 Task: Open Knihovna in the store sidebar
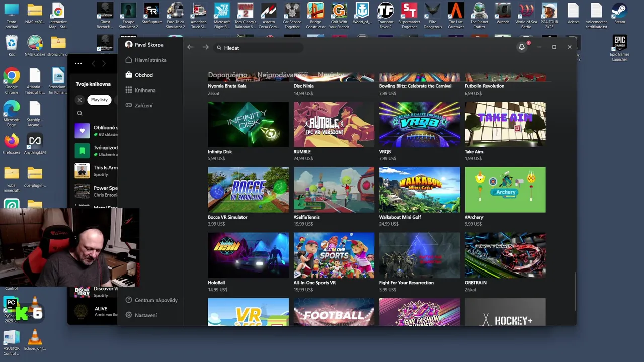[x=140, y=90]
